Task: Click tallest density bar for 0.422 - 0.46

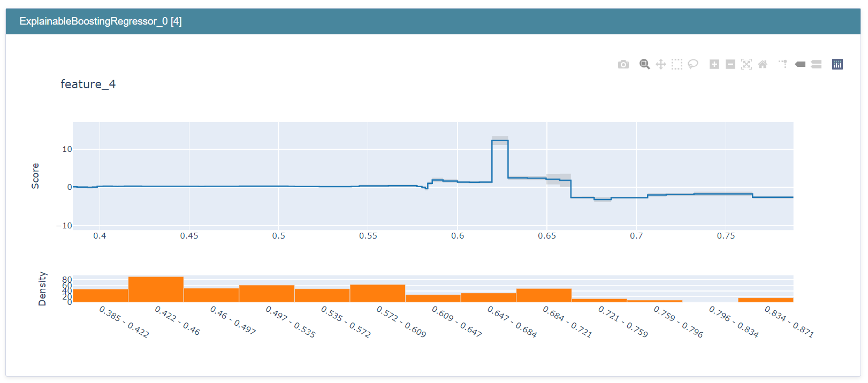Action: 156,289
